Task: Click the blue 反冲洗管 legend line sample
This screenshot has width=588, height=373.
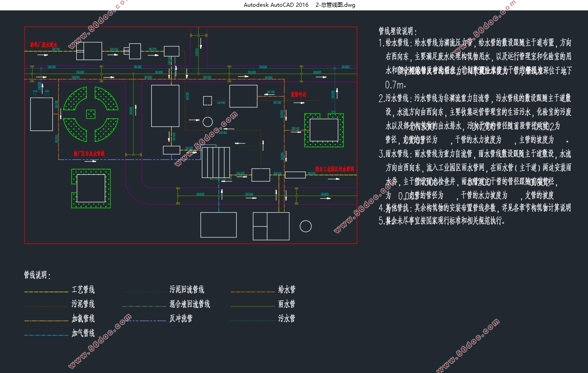Action: coord(145,321)
